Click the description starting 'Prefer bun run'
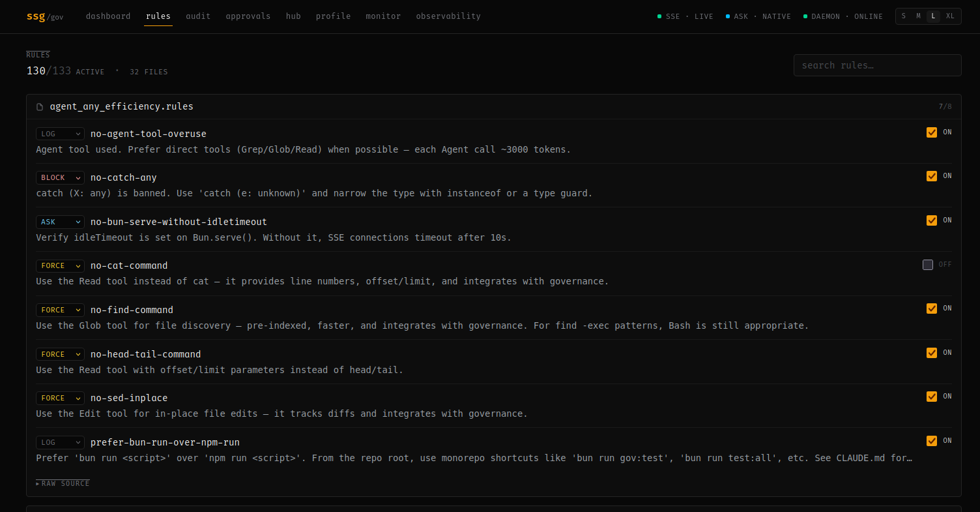Viewport: 980px width, 512px height. (474, 458)
